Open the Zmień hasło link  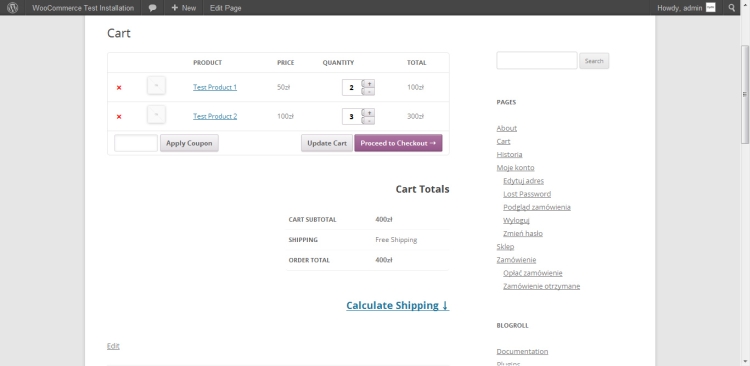coord(523,233)
